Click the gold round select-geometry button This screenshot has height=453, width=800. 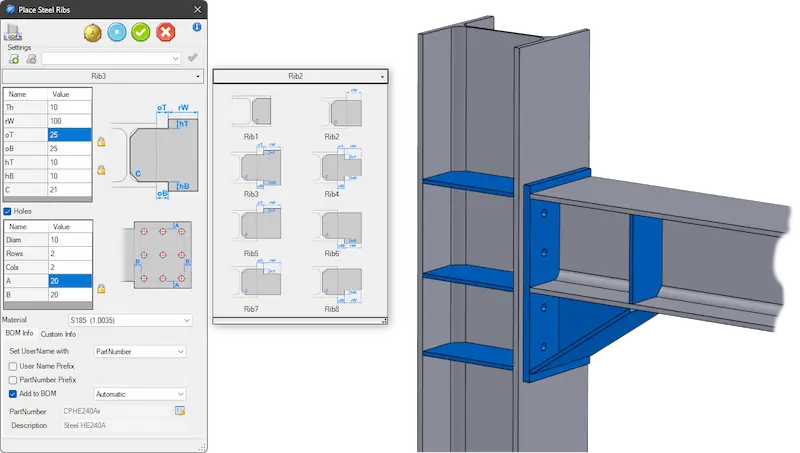coord(93,33)
